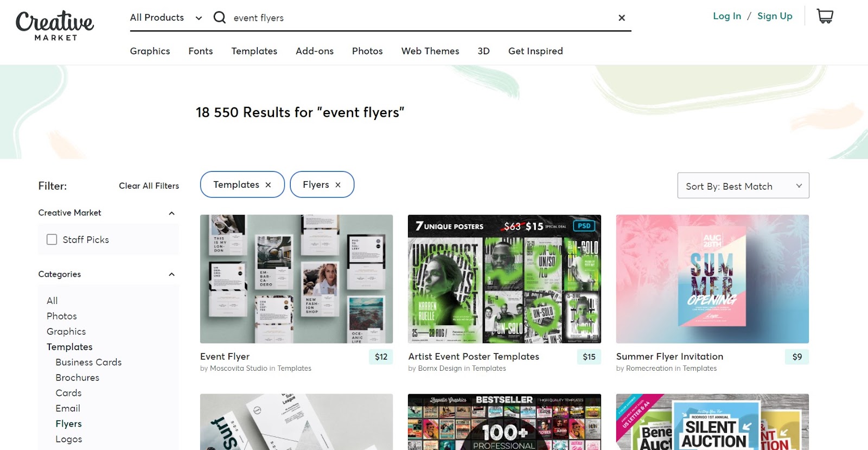
Task: Click Templates link under Summer Flyer Invitation
Action: tap(700, 369)
